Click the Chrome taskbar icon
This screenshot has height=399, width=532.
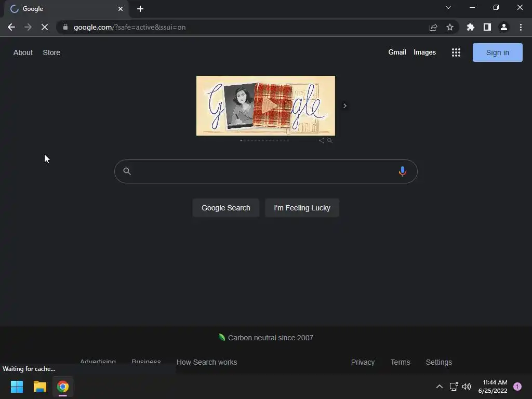63,387
